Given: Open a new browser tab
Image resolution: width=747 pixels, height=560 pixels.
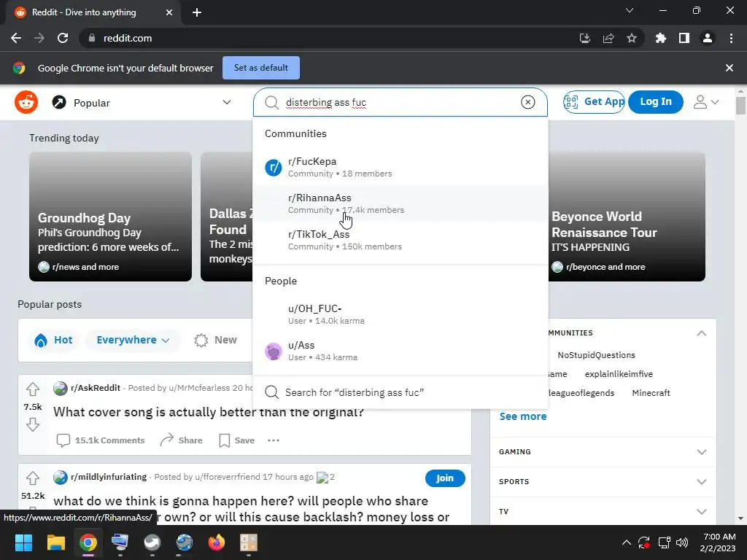Looking at the screenshot, I should [197, 12].
